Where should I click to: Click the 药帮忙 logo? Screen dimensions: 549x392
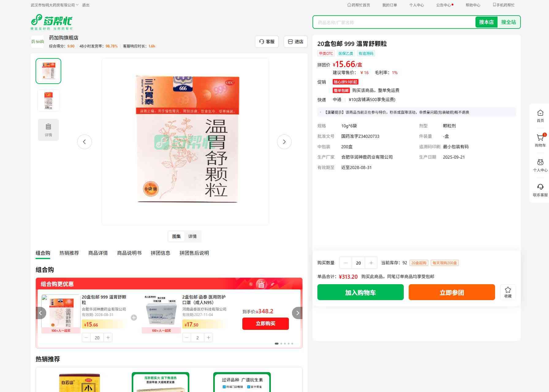[52, 22]
